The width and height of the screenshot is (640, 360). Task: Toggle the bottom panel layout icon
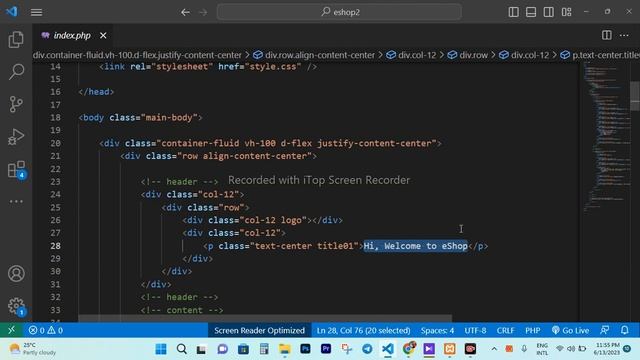click(x=531, y=12)
